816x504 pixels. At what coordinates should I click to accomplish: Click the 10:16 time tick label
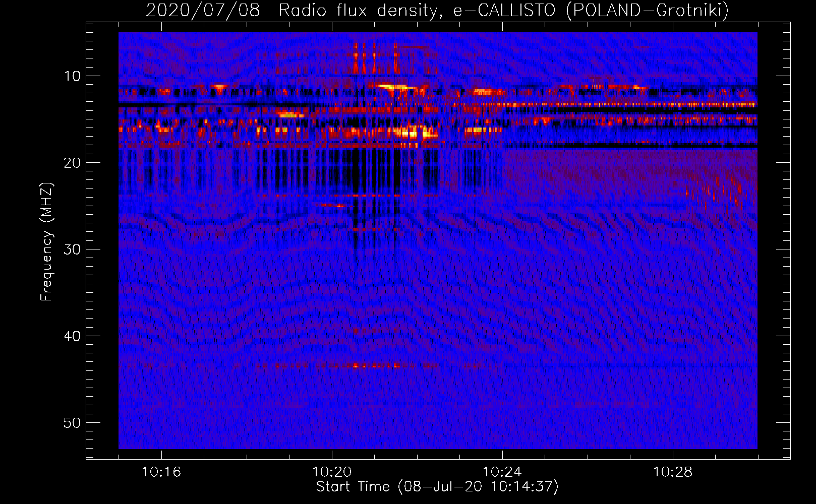(x=161, y=472)
